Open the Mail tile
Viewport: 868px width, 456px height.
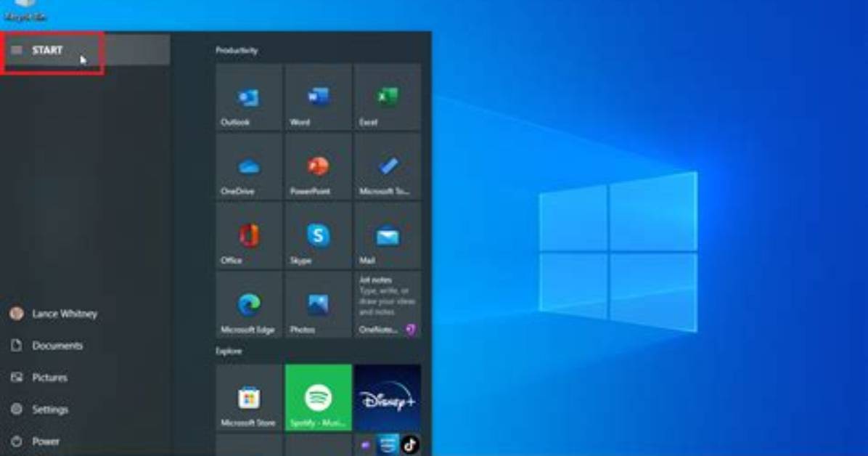click(x=388, y=235)
